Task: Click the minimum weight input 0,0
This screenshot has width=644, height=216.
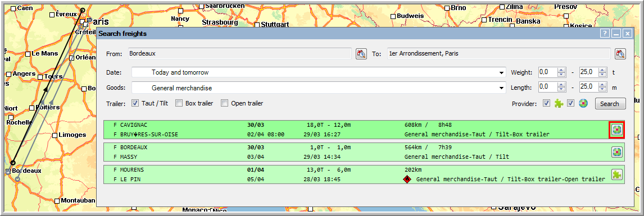Action: coord(547,72)
